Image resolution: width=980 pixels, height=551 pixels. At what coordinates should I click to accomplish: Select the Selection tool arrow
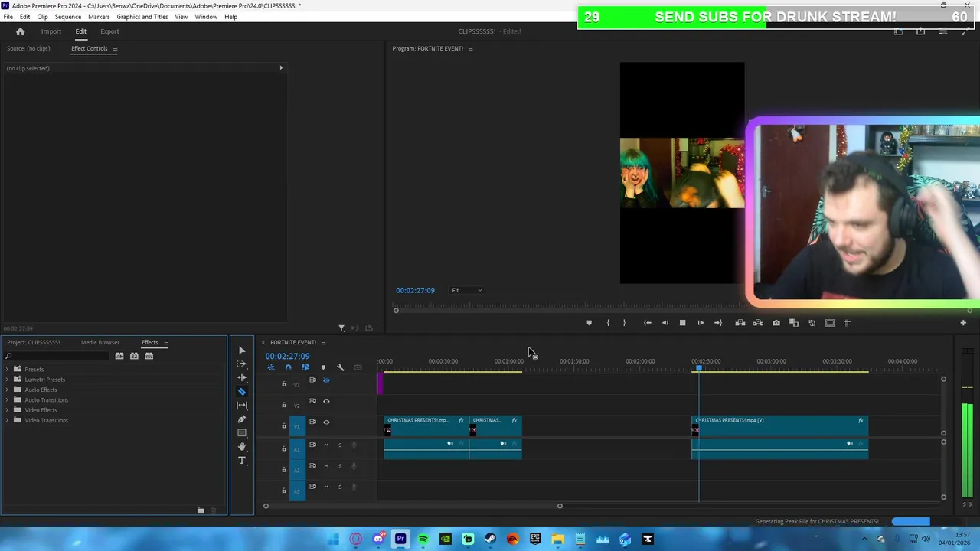242,350
